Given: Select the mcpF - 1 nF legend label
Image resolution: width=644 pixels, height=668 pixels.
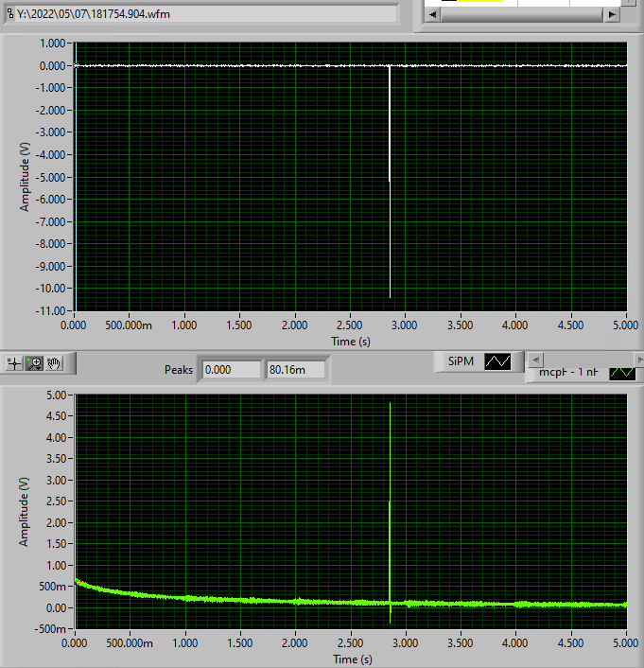Looking at the screenshot, I should point(568,372).
